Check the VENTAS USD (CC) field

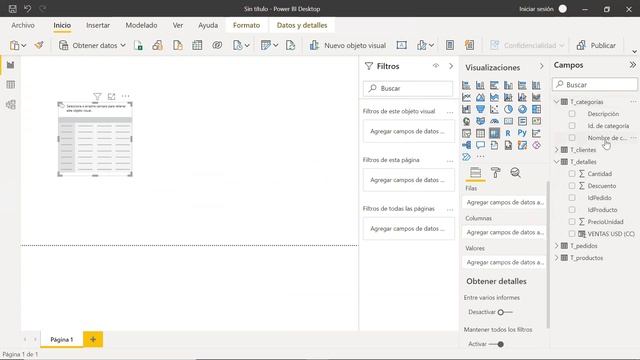pos(572,234)
